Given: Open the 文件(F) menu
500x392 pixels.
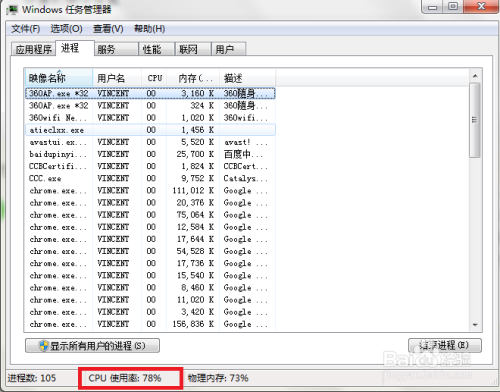Looking at the screenshot, I should [x=26, y=29].
